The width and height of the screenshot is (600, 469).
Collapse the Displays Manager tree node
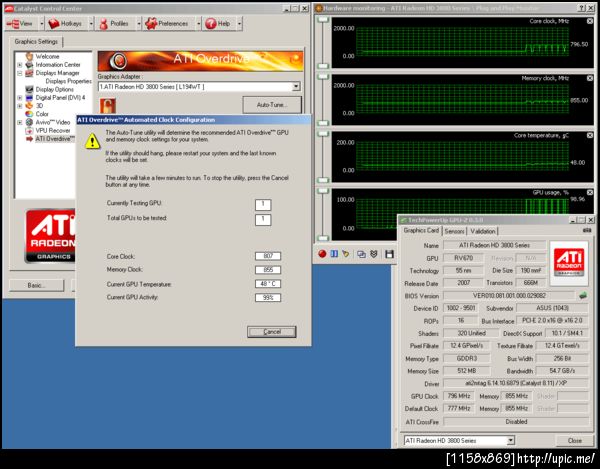tap(20, 73)
